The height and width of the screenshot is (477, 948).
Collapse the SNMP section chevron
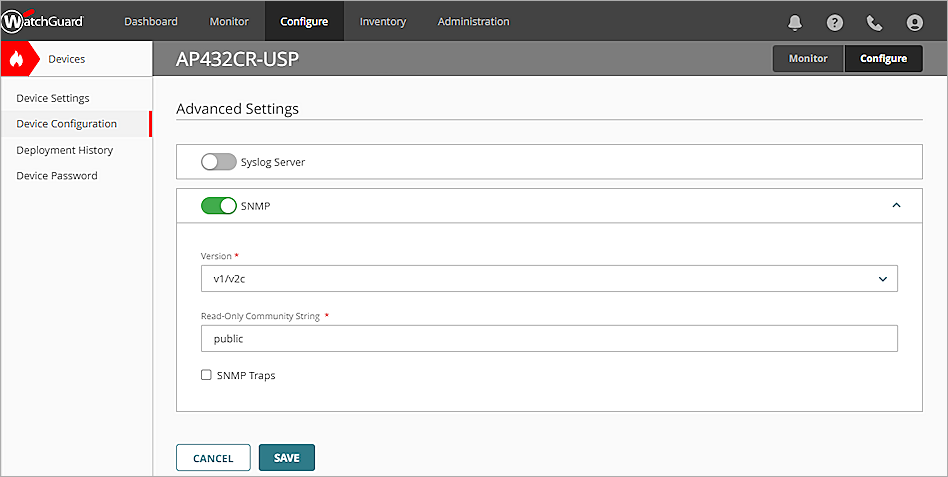pos(896,206)
